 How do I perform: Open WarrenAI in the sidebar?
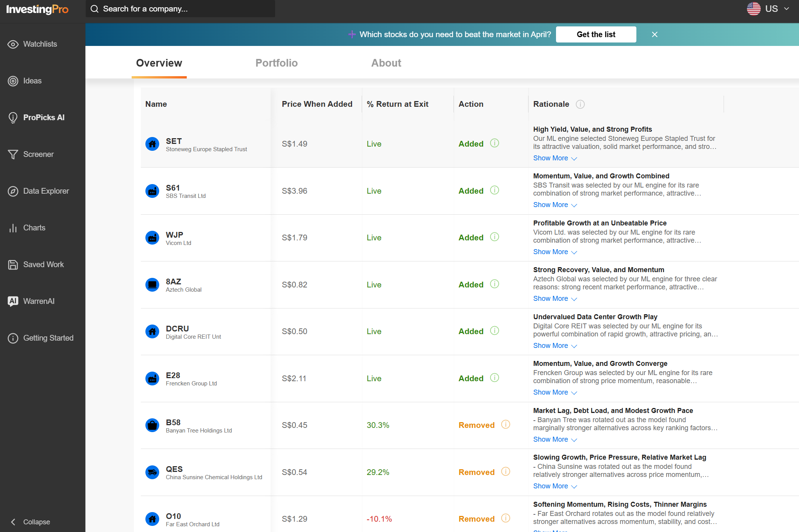[38, 301]
